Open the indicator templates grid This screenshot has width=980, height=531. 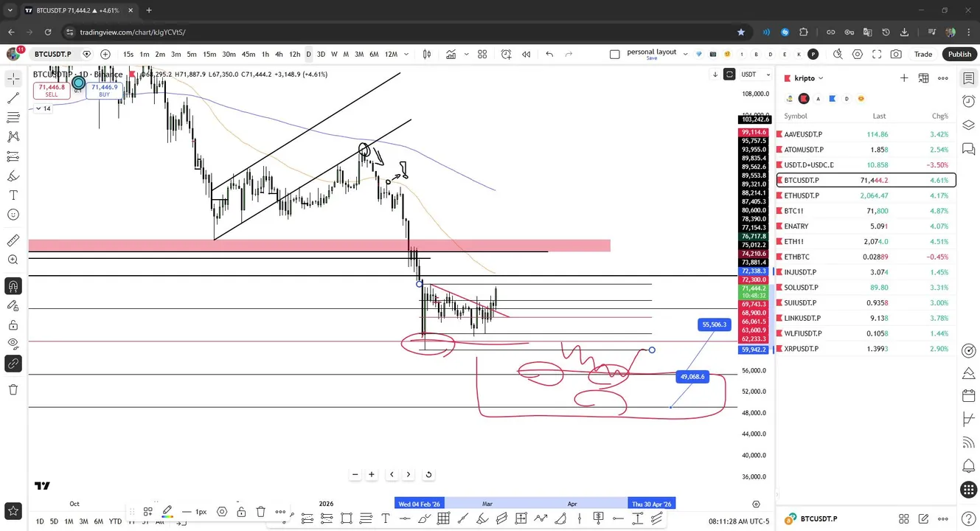[482, 54]
